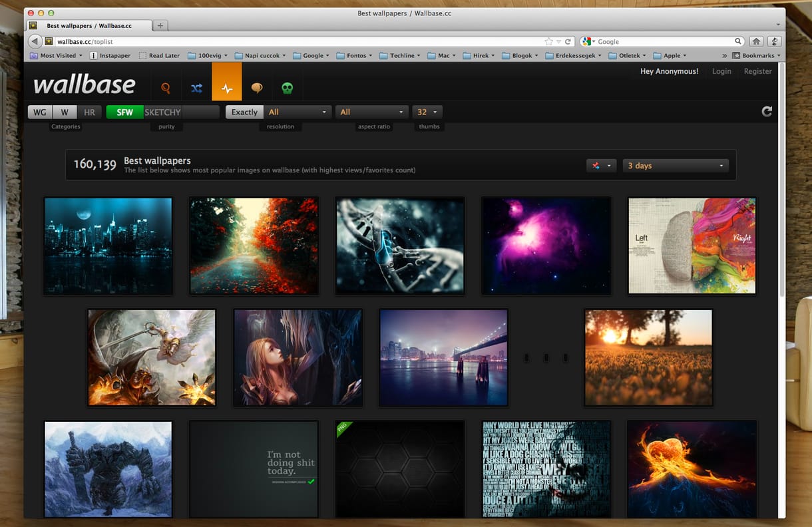Open the "I'm not doing shit today" thumbnail
812x527 pixels.
[254, 469]
